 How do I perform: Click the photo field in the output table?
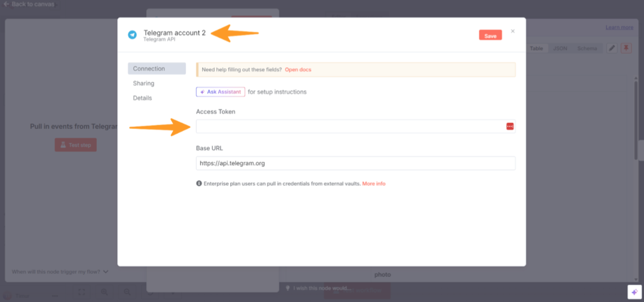point(382,274)
